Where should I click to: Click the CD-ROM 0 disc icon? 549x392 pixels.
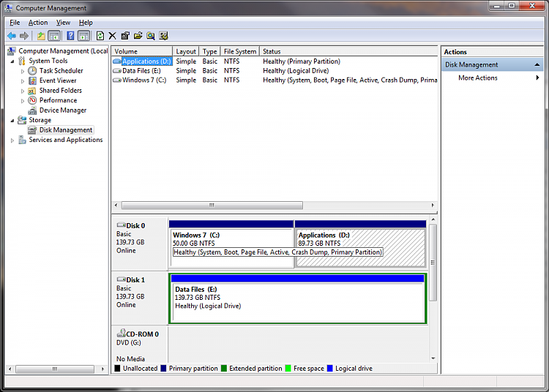pos(121,333)
